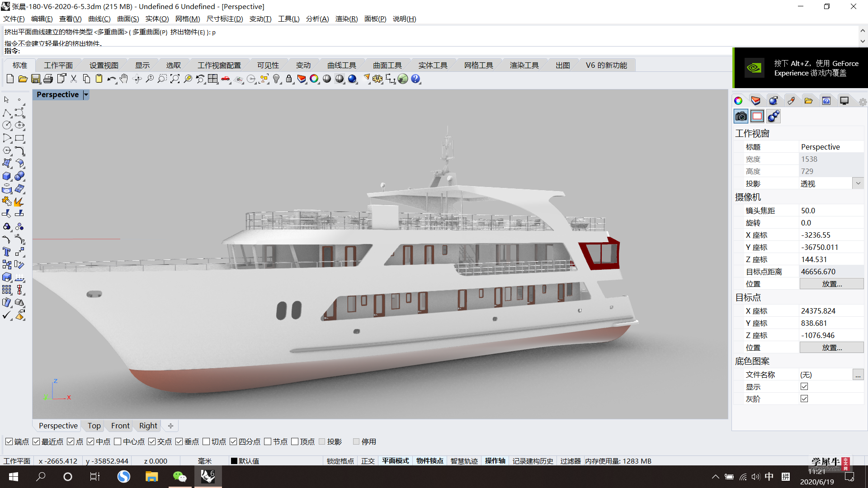Open the 渲染(R) menu
868x488 pixels.
tap(346, 19)
